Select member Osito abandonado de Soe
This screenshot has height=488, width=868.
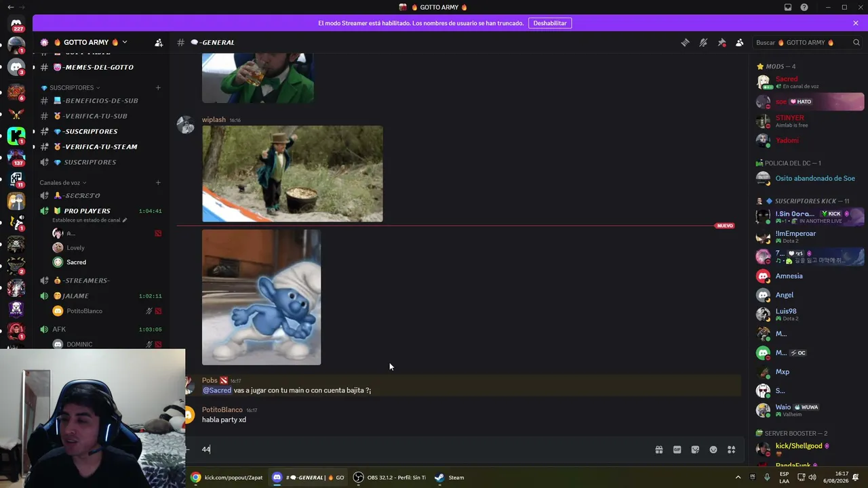tap(810, 178)
